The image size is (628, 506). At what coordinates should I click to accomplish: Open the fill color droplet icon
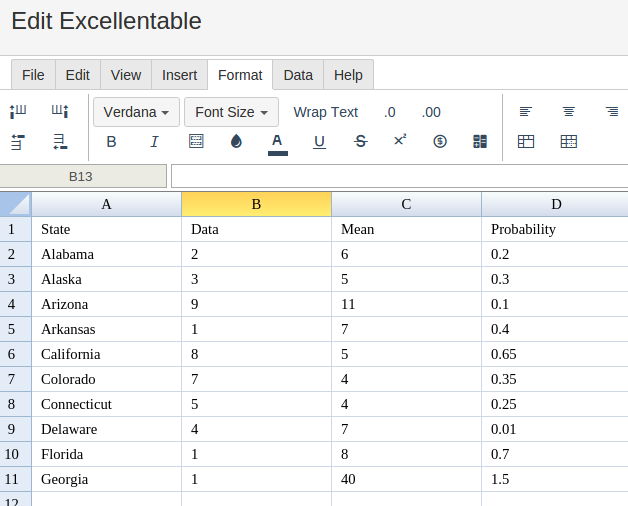coord(236,141)
